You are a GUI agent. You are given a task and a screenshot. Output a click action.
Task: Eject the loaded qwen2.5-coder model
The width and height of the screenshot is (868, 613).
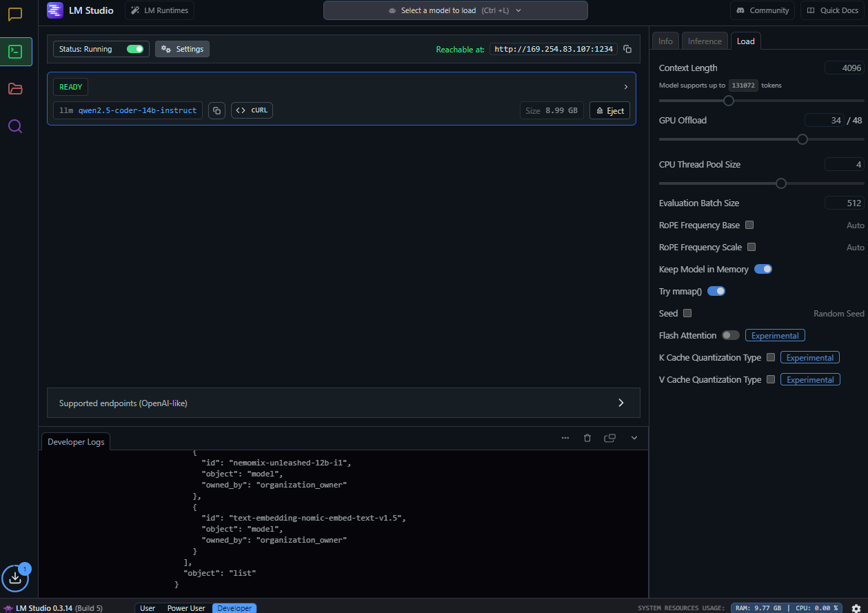coord(609,110)
